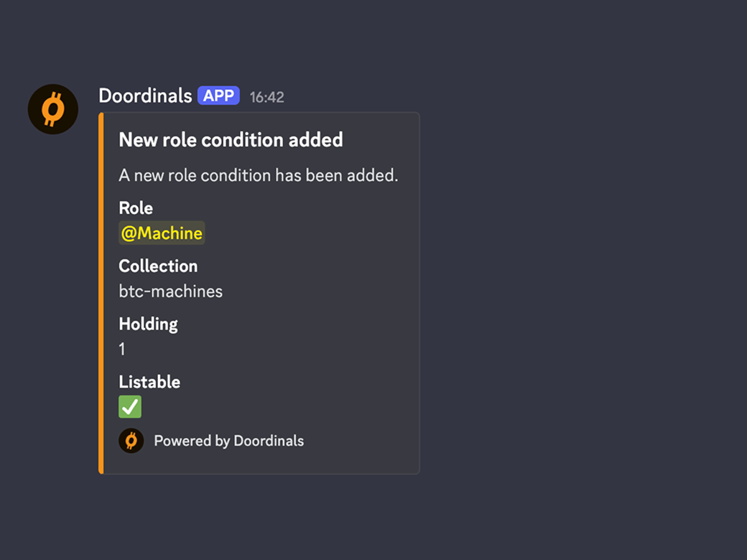Click the Doordinals bot avatar
The image size is (747, 560).
[52, 109]
